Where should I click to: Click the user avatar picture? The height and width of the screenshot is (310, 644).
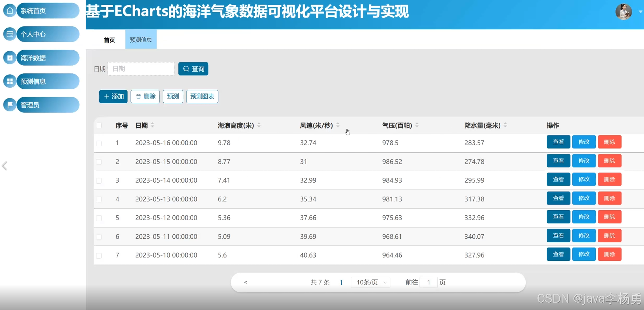pyautogui.click(x=623, y=12)
